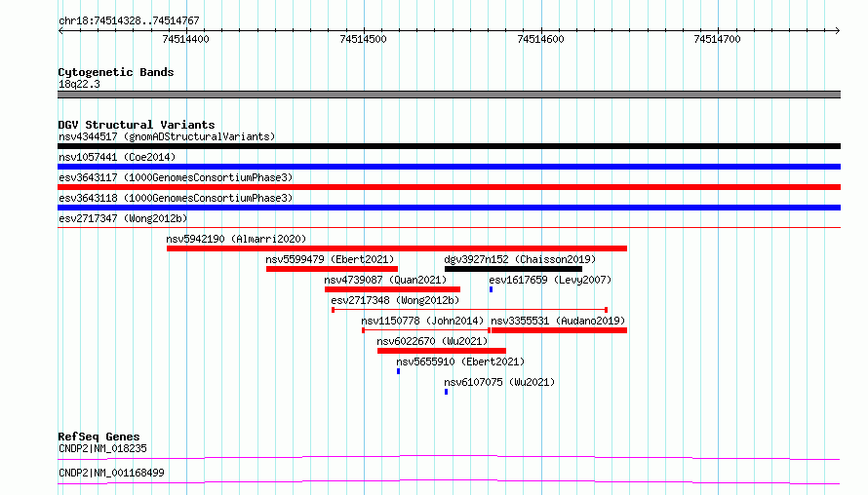Click the chr18:74514328..74514767 coordinate label

point(129,21)
